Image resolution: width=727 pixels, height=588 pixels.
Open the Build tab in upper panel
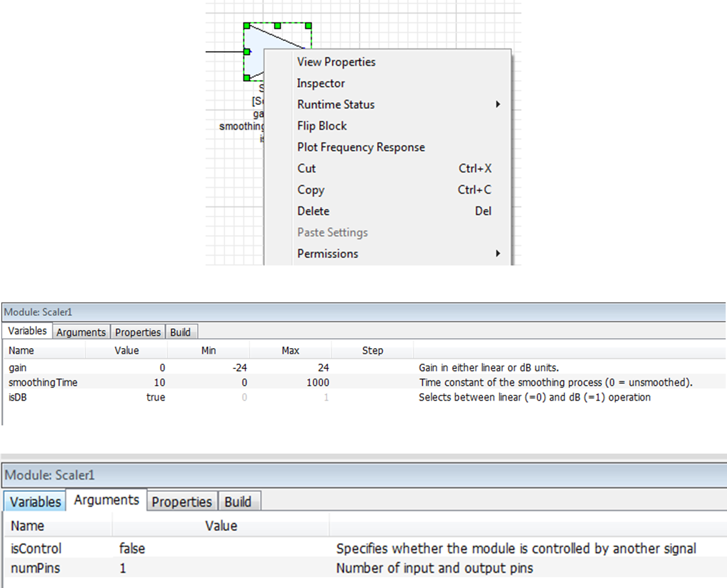pyautogui.click(x=180, y=332)
